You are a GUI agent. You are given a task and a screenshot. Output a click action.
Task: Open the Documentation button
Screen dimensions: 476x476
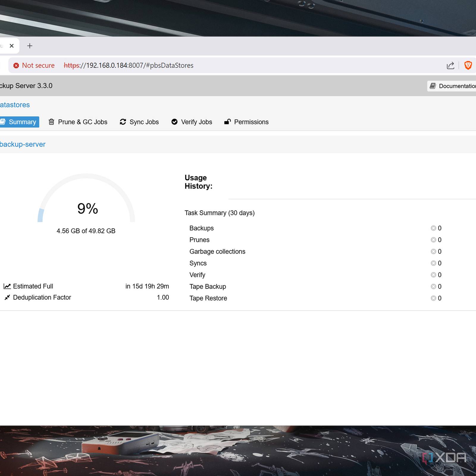click(452, 86)
